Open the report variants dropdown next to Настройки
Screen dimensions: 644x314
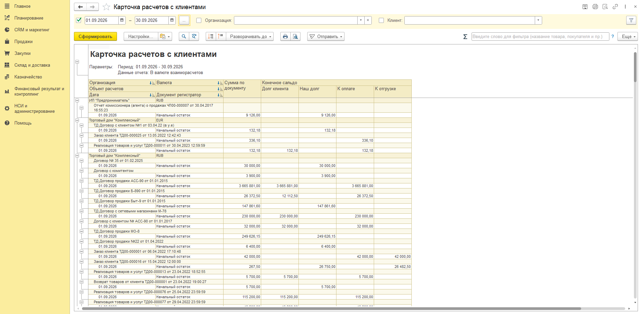165,36
